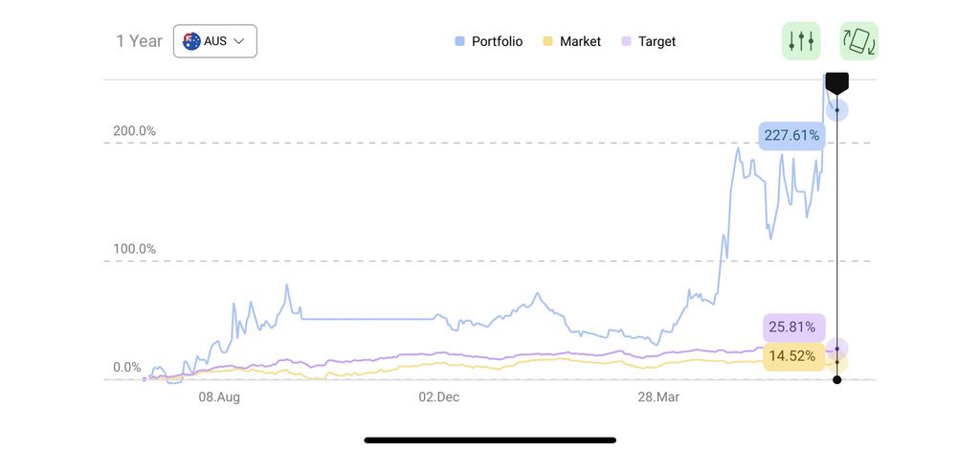The image size is (980, 453).
Task: Open the chart settings sliders icon
Action: 801,41
